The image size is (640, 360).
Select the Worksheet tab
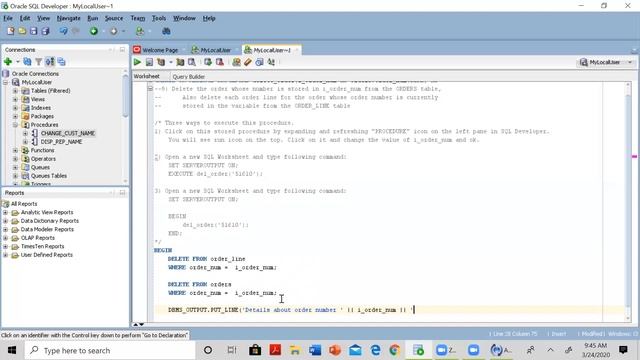147,76
